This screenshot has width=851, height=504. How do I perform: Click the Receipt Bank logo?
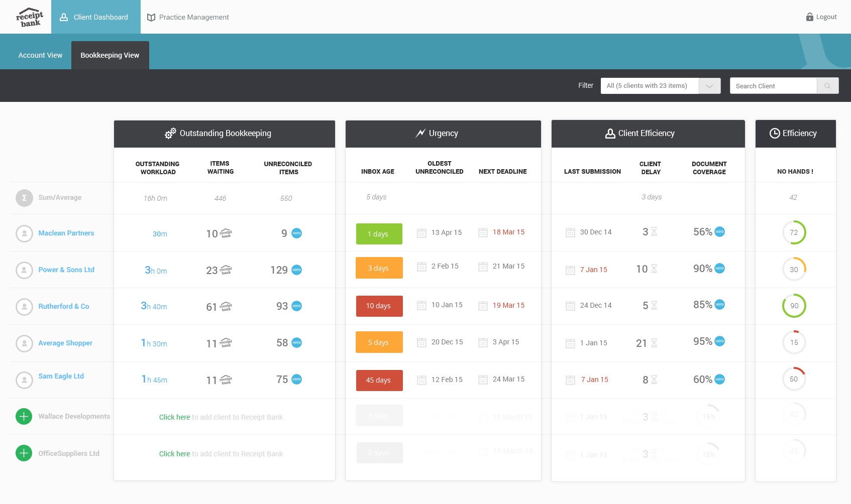point(30,17)
